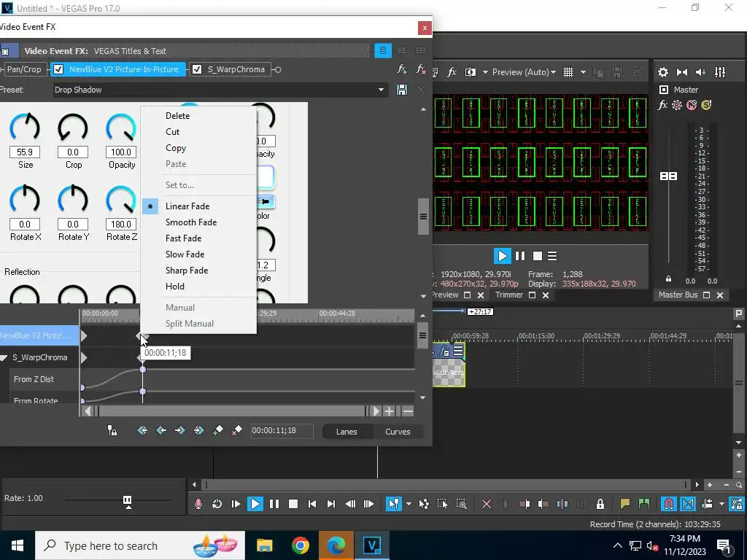Go to previous keyframe arrow
Screen dimensions: 747x560
coord(161,431)
